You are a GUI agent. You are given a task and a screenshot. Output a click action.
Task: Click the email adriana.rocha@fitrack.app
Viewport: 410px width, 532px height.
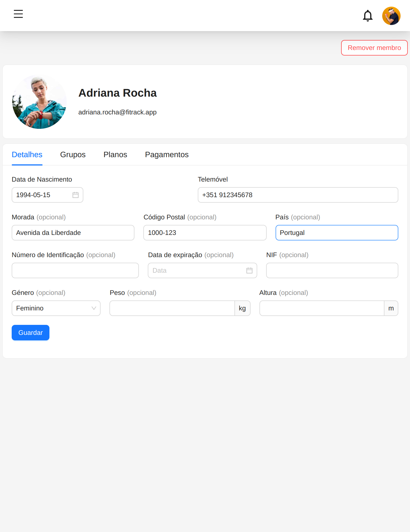pos(117,112)
